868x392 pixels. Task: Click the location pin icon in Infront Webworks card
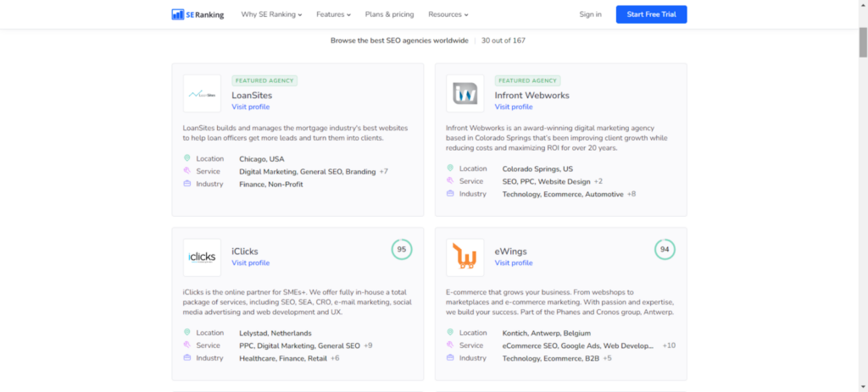tap(450, 168)
